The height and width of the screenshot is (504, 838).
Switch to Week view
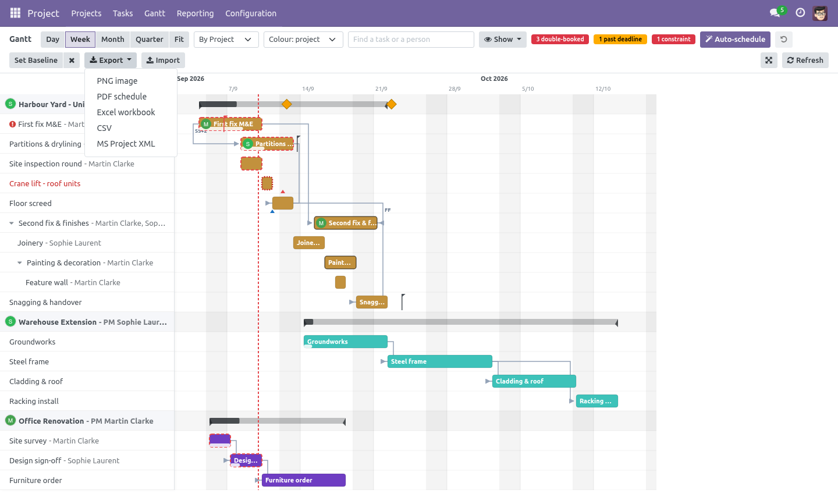(x=80, y=40)
